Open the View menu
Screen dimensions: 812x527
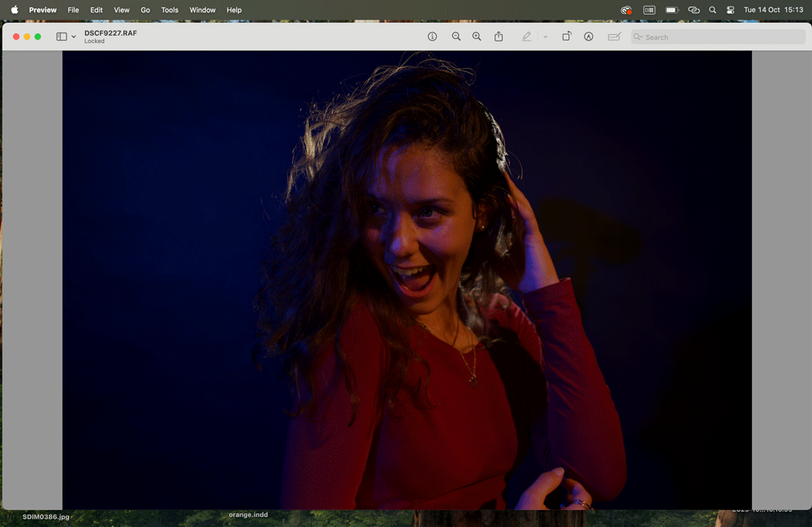121,10
